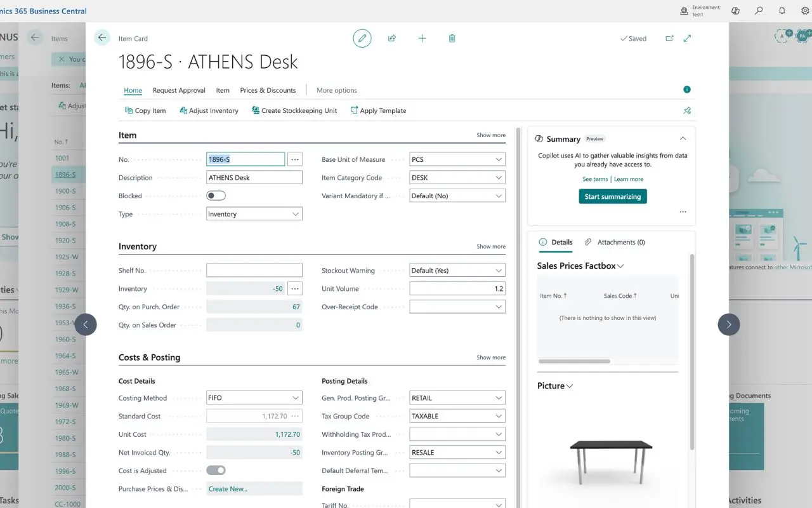Open the Stockout Warning dropdown
This screenshot has width=812, height=508.
tap(457, 271)
